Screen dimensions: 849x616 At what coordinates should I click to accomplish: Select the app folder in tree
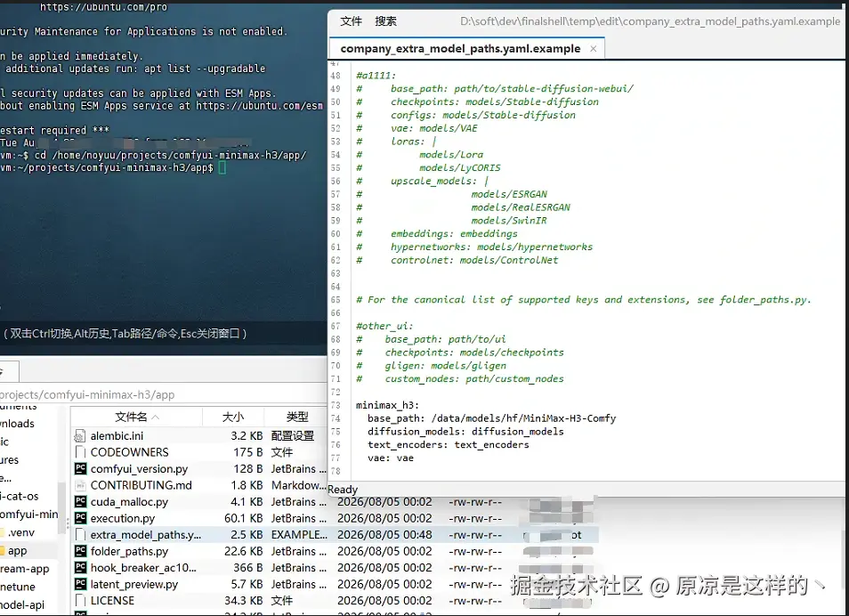coord(17,550)
